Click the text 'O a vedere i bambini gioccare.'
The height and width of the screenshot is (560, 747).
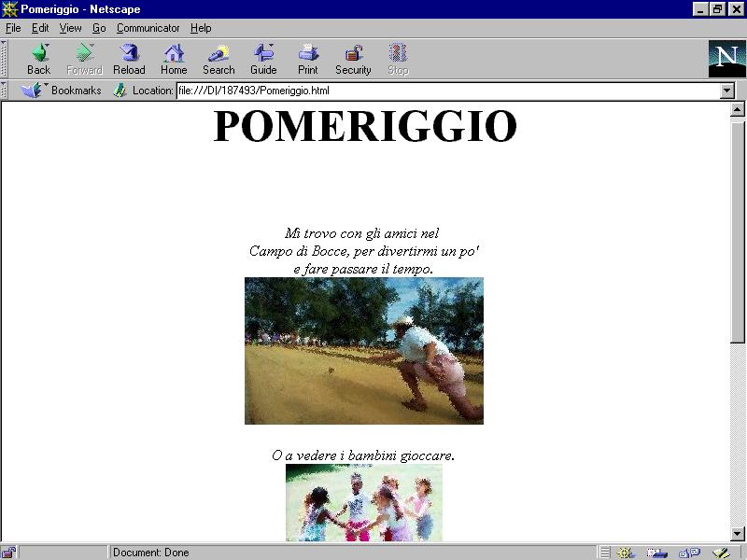363,455
